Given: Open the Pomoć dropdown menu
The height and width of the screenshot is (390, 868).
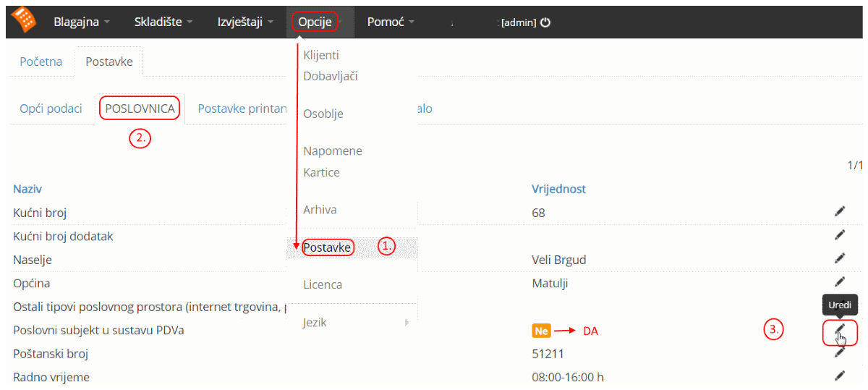Looking at the screenshot, I should (x=391, y=22).
